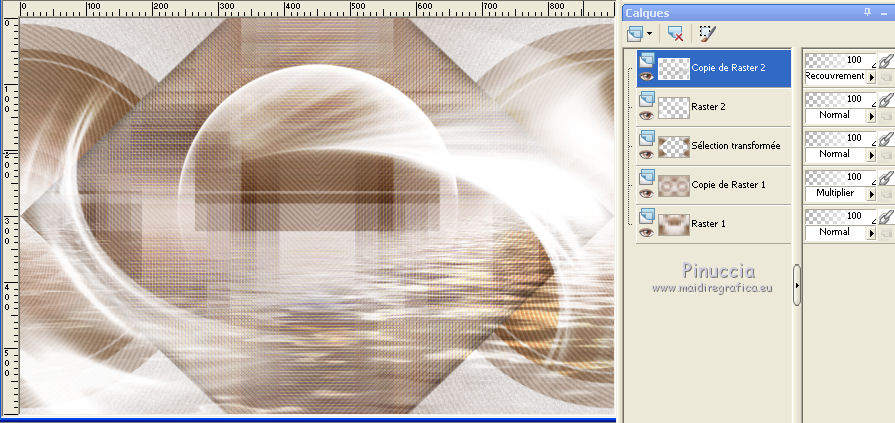895x423 pixels.
Task: Toggle link chain icon for Raster 2
Action: click(886, 102)
